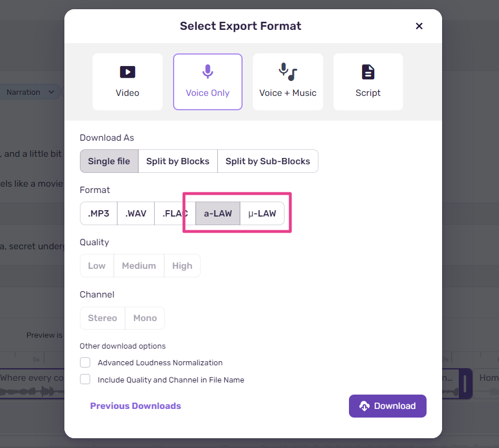Pick the .MP3 format

point(99,213)
